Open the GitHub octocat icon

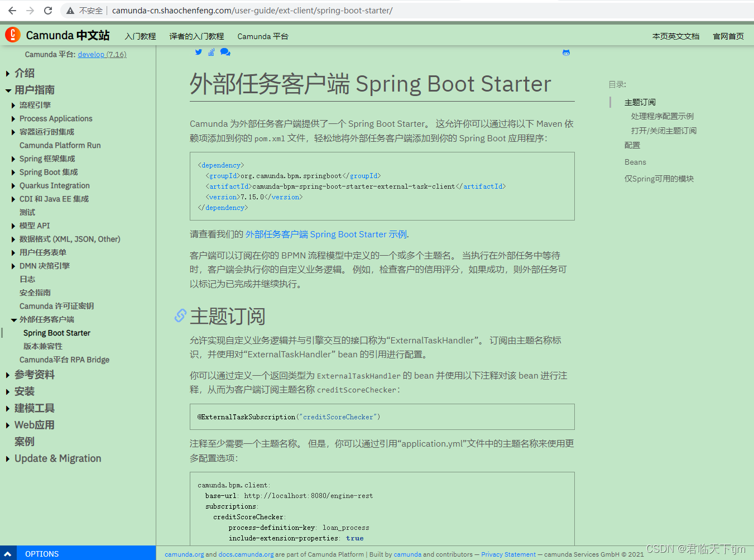click(x=566, y=52)
